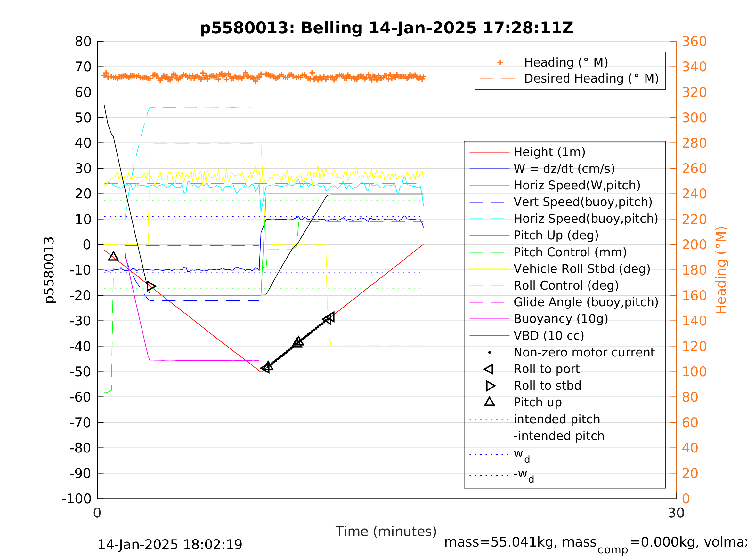Viewport: 747px width, 560px height.
Task: Click the VBD (10 cc) legend label
Action: point(549,336)
